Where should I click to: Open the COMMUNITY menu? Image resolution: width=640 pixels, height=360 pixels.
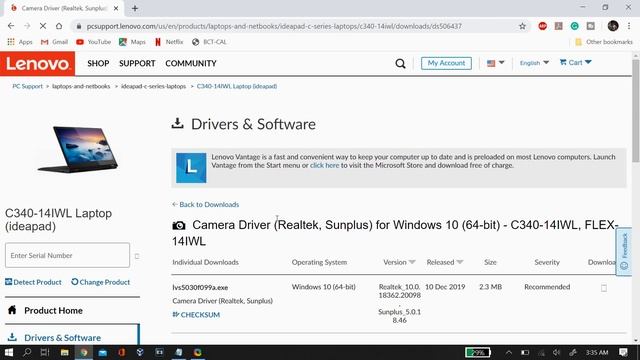pos(191,64)
